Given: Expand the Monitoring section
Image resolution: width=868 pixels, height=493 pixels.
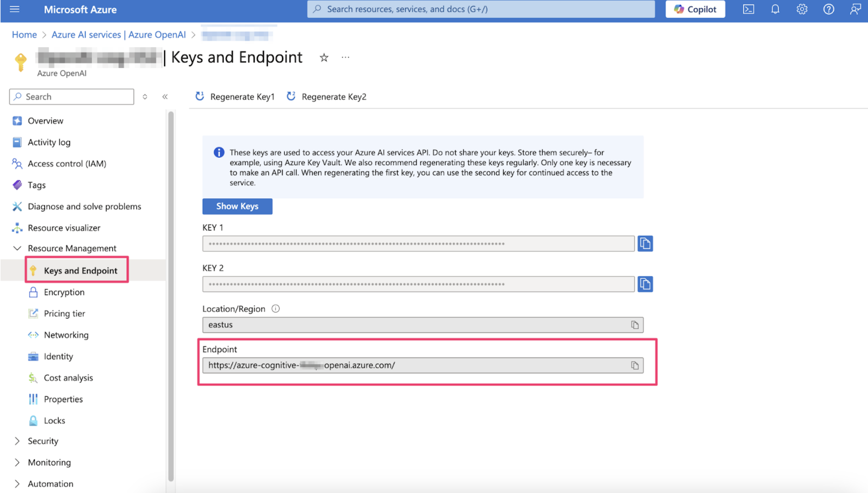Looking at the screenshot, I should coord(17,462).
